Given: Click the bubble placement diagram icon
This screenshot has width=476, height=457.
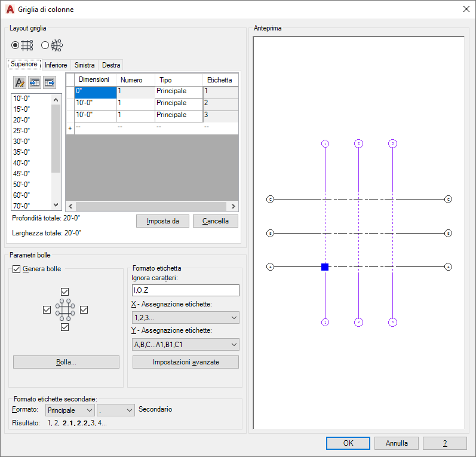Looking at the screenshot, I should point(65,309).
